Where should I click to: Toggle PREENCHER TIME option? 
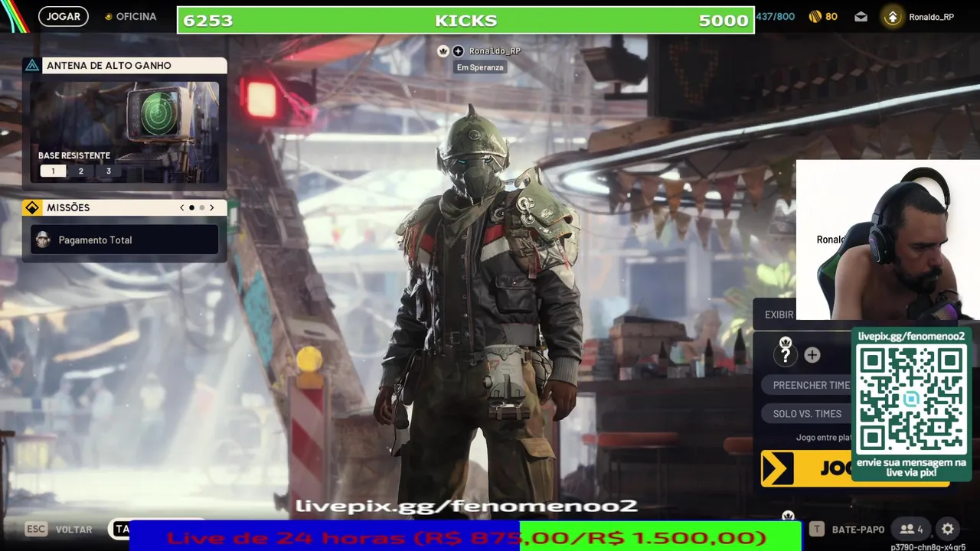click(x=807, y=385)
